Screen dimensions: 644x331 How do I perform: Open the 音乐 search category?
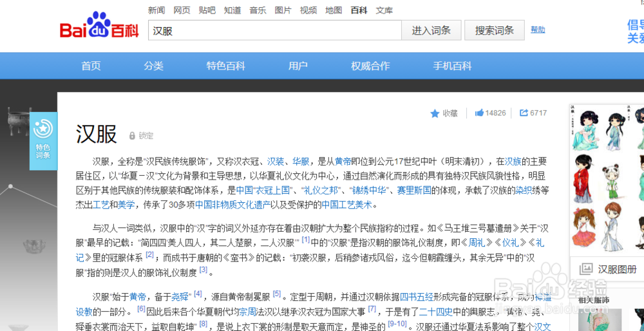click(258, 10)
